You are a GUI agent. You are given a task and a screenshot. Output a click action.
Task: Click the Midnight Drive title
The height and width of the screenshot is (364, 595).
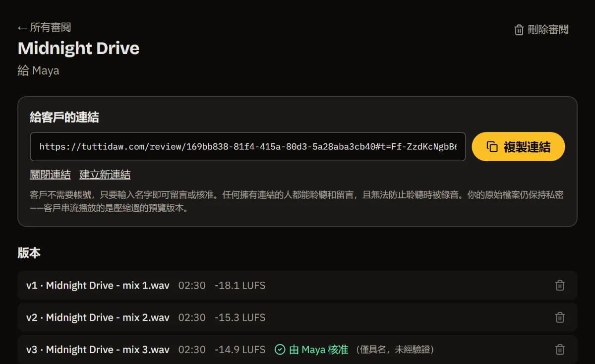click(78, 48)
